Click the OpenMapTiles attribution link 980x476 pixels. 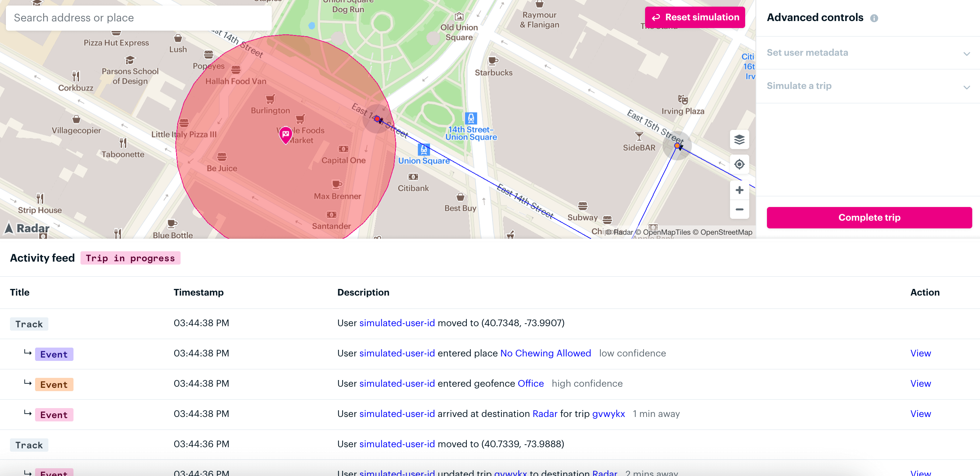tap(662, 232)
